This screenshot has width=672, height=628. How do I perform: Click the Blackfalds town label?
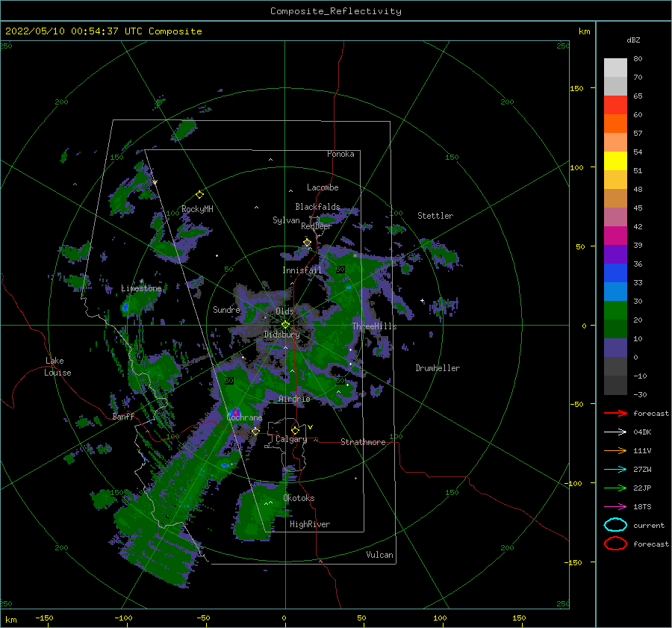[317, 207]
